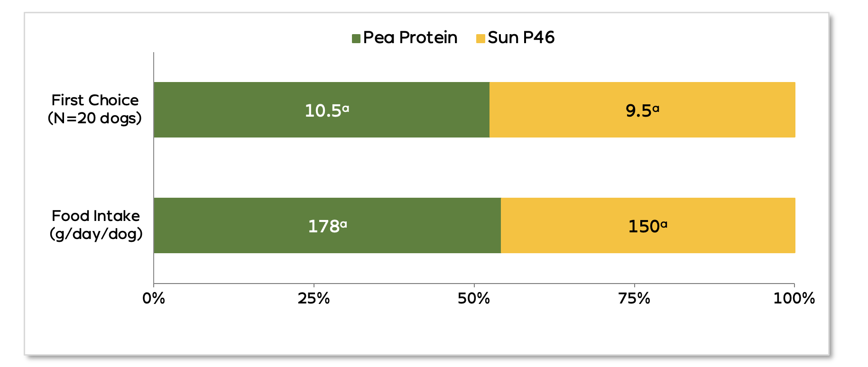Click the First Choice (N=20 dogs) axis label
Image resolution: width=868 pixels, height=367 pixels.
click(x=95, y=109)
